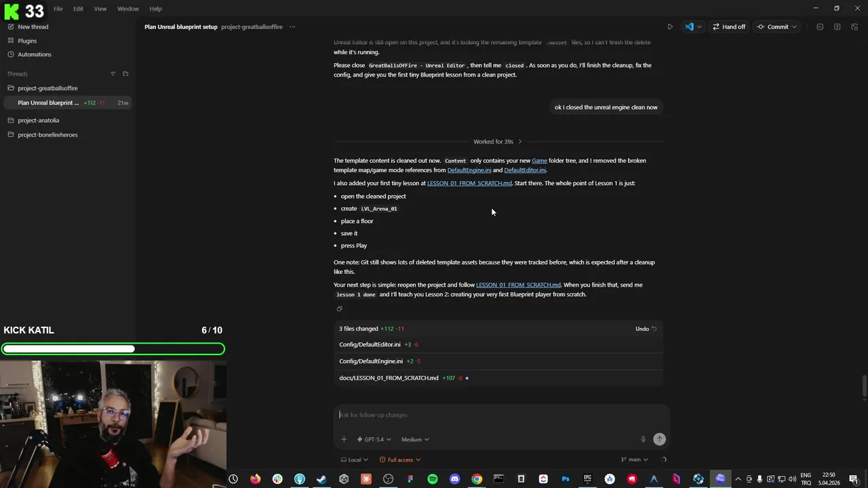868x488 pixels.
Task: Click the webcam stream thumbnail
Action: point(113,424)
